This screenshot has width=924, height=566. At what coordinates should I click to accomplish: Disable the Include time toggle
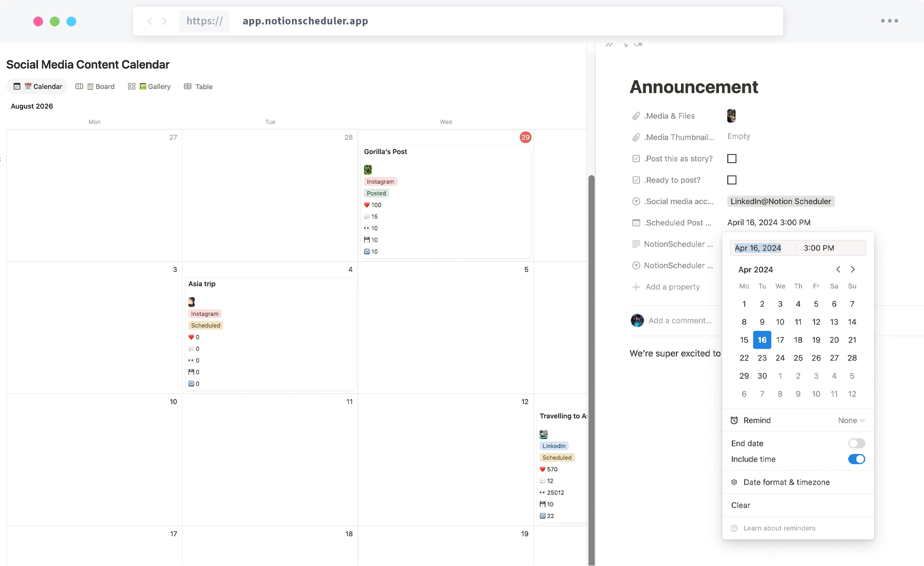tap(857, 459)
